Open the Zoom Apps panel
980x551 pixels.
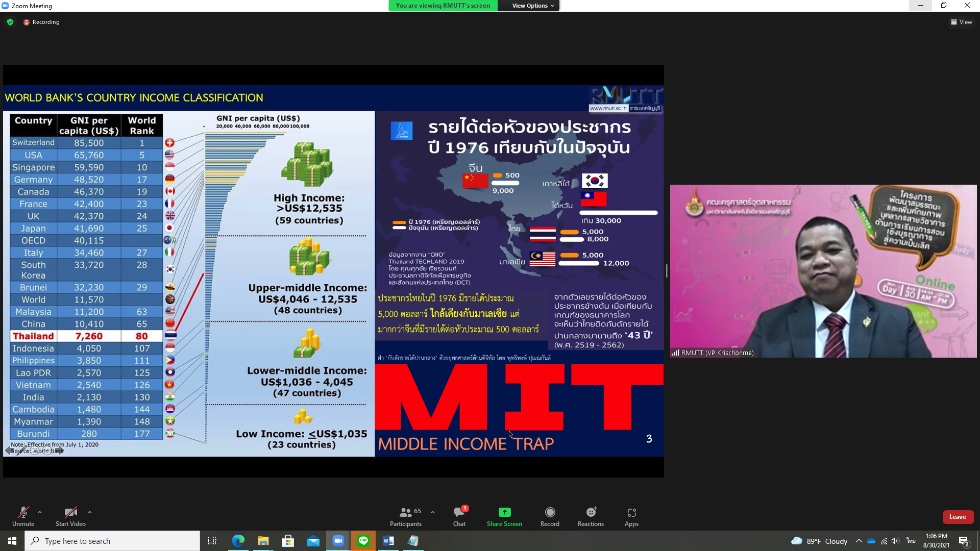(x=631, y=516)
